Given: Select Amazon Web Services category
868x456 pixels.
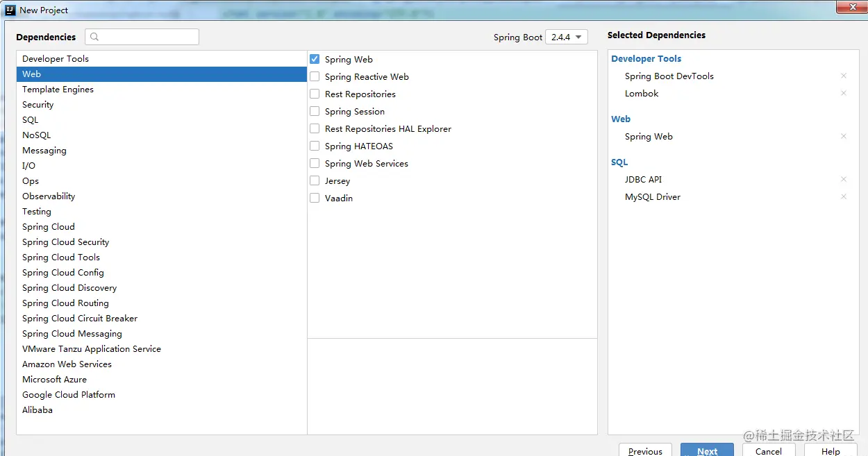Looking at the screenshot, I should (x=161, y=364).
